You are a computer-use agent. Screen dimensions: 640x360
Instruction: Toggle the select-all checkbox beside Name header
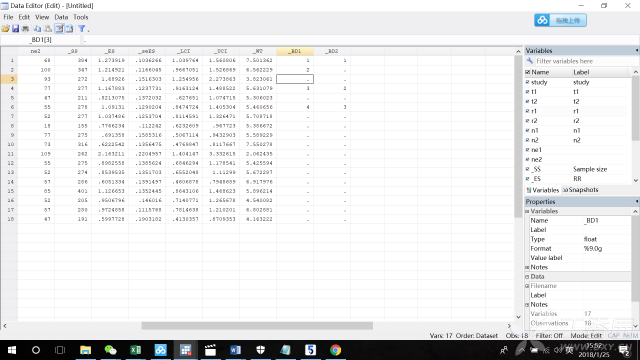pos(527,72)
